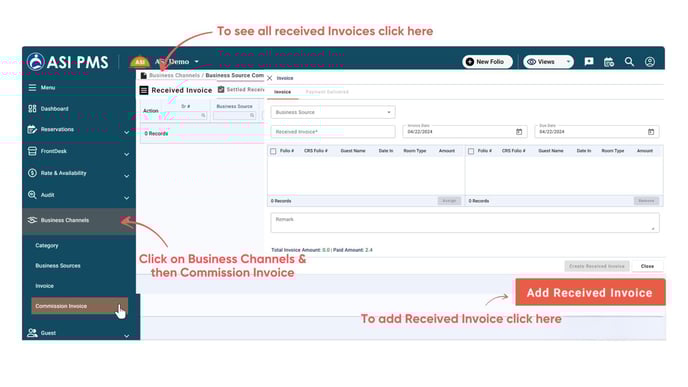
Task: Open the calendar icon in top bar
Action: point(609,62)
